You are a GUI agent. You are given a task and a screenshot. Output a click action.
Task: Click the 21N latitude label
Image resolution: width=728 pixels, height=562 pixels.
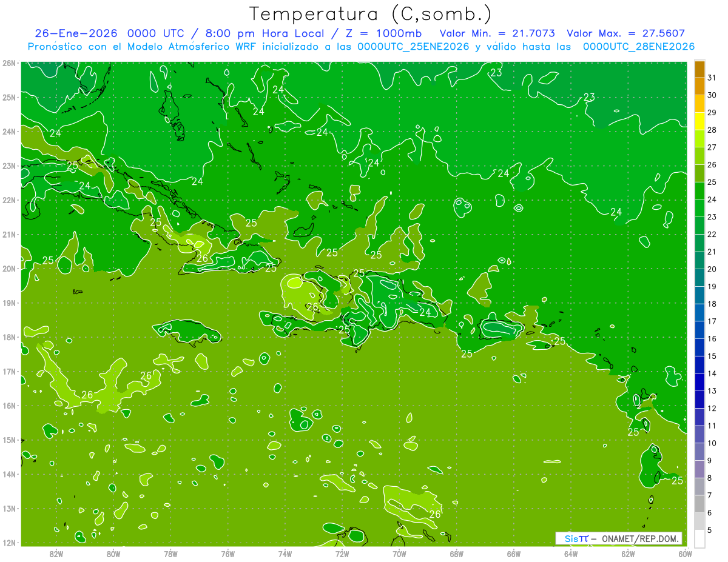8,234
